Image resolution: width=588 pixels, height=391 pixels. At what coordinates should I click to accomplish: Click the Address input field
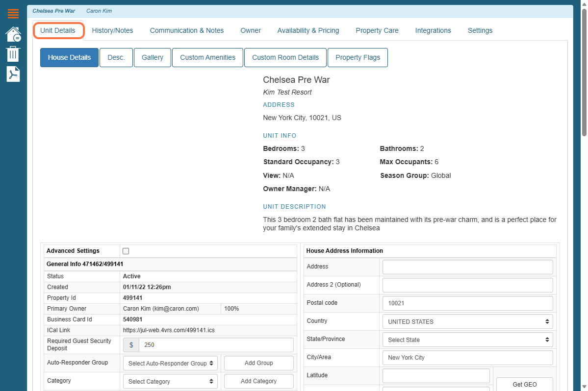[x=468, y=267]
